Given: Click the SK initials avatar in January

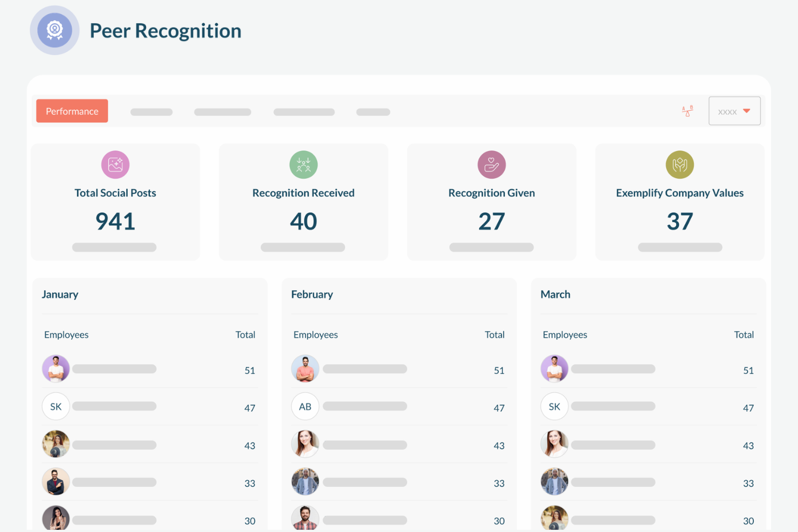Looking at the screenshot, I should pos(56,406).
